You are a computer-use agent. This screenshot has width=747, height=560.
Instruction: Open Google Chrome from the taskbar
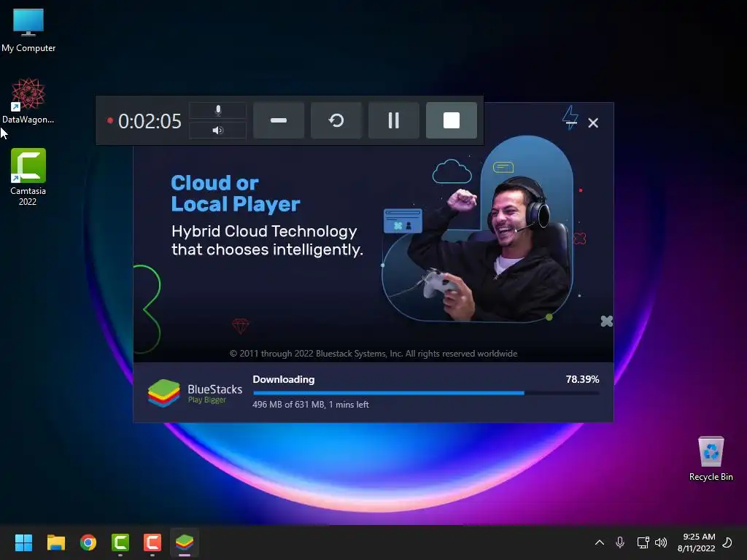[88, 542]
